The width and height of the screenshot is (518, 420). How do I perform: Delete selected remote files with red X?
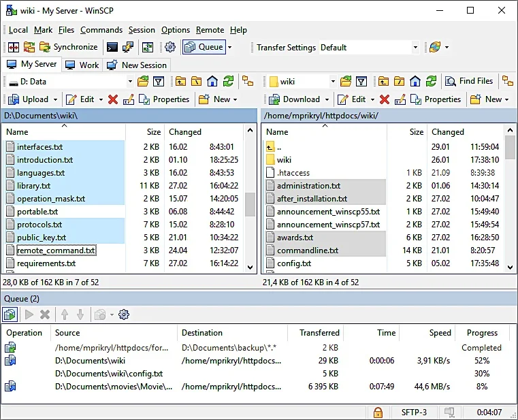coord(385,99)
